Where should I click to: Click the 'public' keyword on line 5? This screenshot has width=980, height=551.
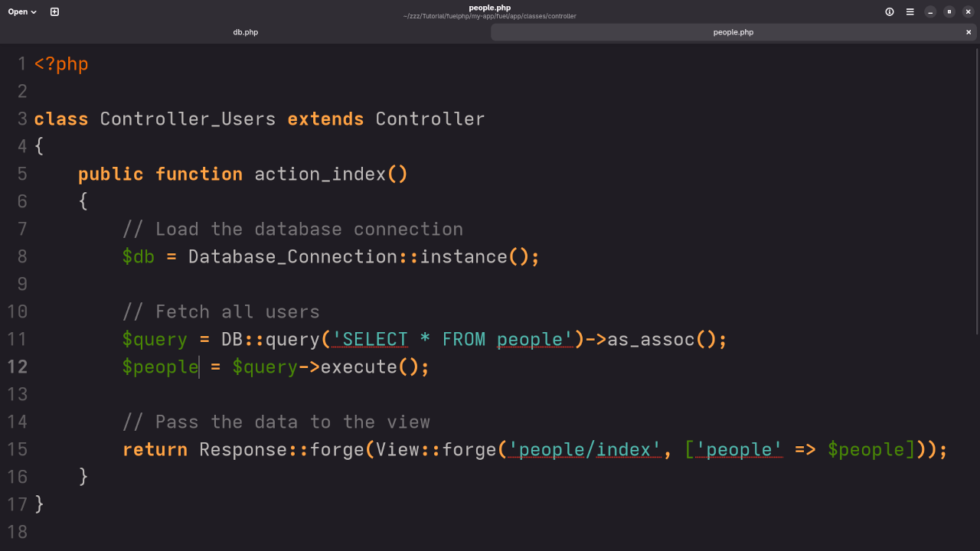pos(111,174)
